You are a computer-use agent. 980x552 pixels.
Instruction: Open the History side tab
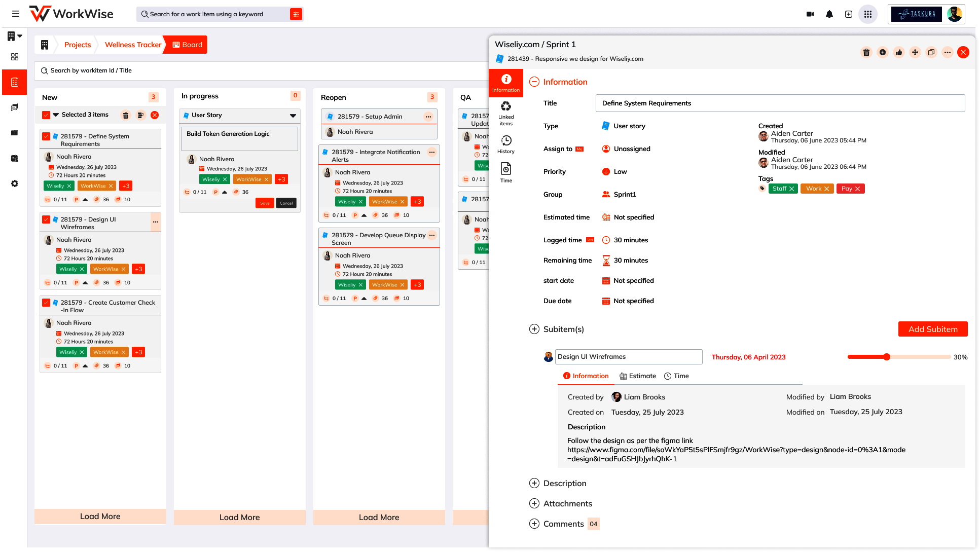(506, 144)
